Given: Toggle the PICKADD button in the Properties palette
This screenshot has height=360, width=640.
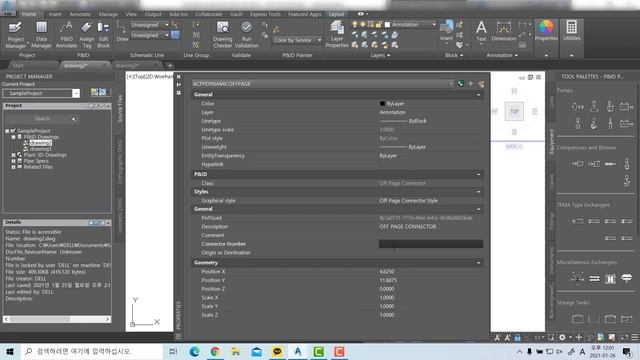Looking at the screenshot, I should coord(461,84).
